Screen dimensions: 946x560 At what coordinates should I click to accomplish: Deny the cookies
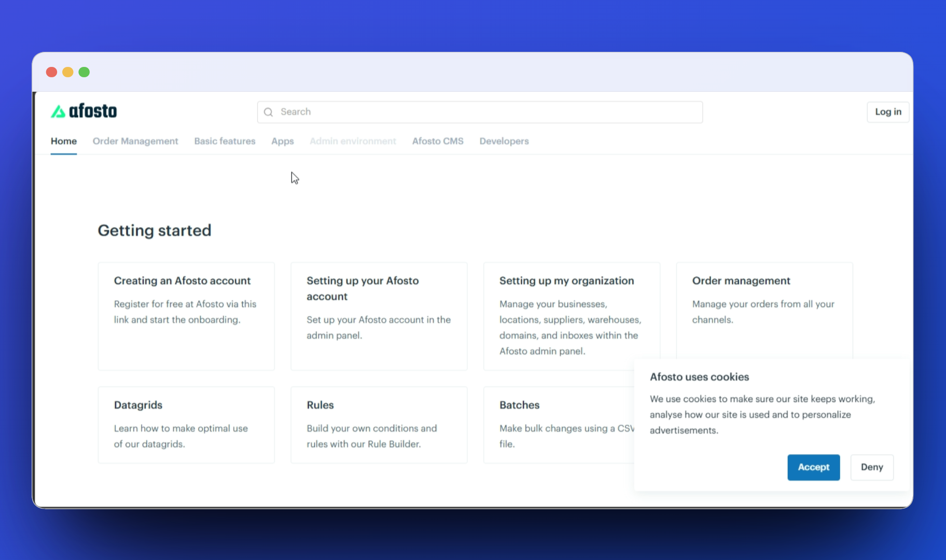(x=872, y=467)
